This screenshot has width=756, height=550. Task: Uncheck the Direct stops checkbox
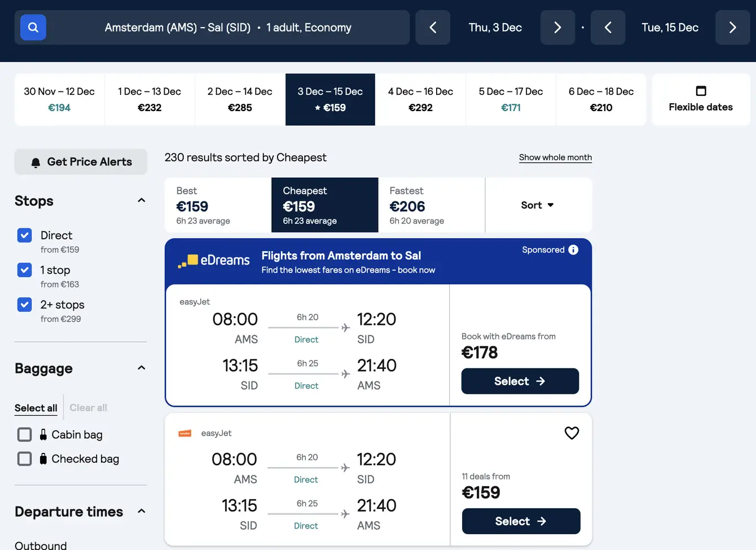(x=24, y=235)
